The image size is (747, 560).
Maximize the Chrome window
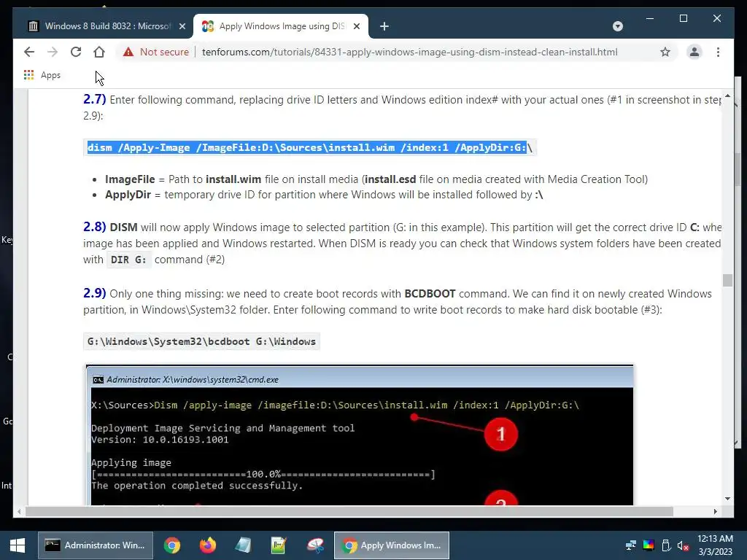pyautogui.click(x=683, y=18)
